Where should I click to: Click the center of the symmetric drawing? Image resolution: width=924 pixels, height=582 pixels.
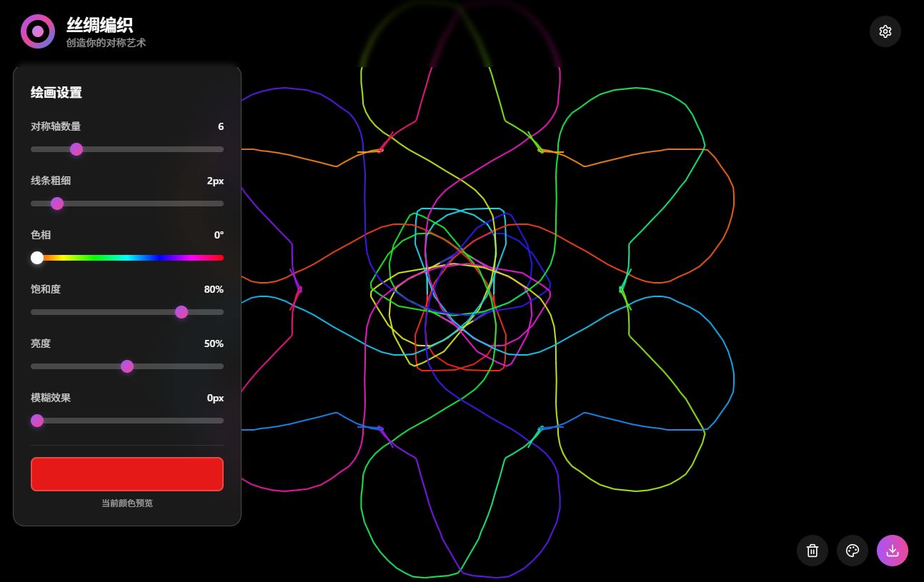[461, 289]
